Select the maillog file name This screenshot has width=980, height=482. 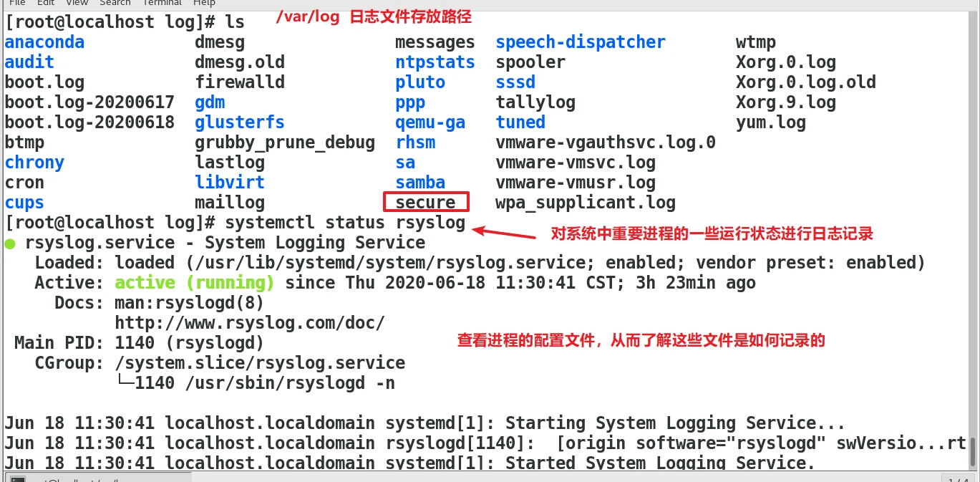tap(230, 203)
